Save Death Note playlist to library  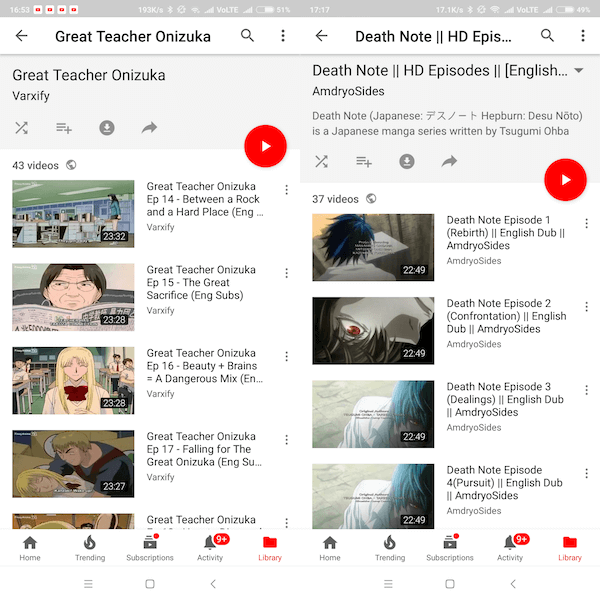click(364, 161)
